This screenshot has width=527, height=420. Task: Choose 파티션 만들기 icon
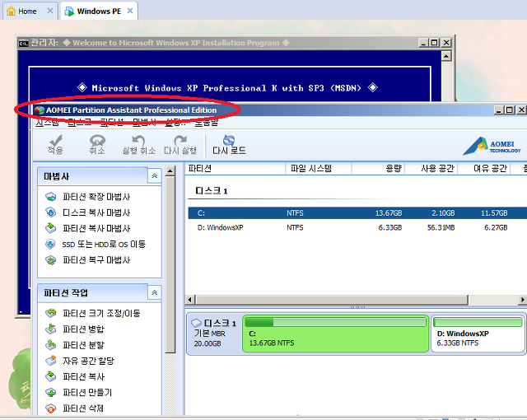(x=51, y=393)
